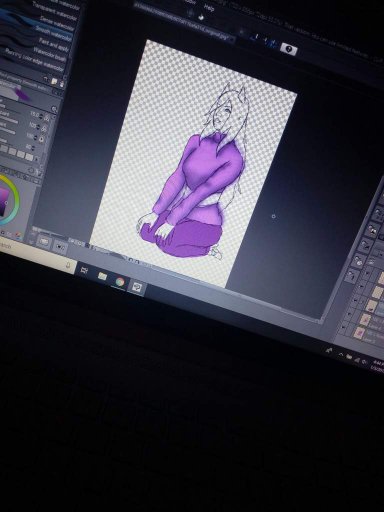Image resolution: width=384 pixels, height=512 pixels.
Task: Click the yellow sticky-note icon below the brush list
Action: coord(54,81)
